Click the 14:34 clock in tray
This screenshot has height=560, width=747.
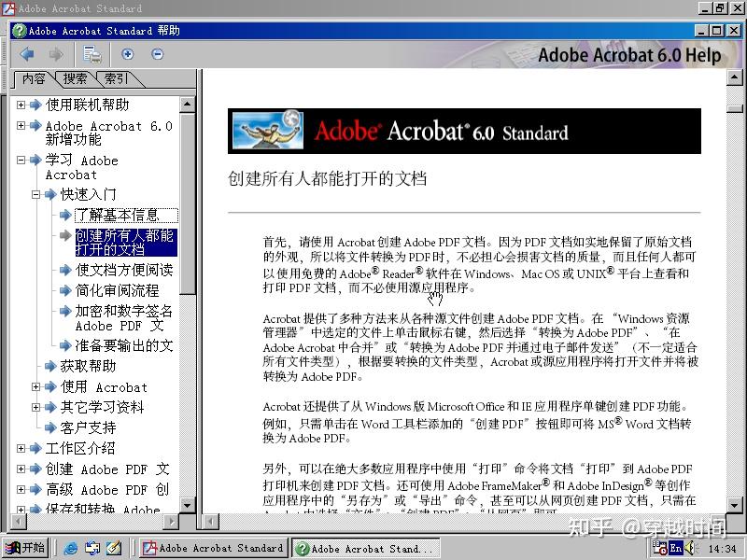click(723, 549)
